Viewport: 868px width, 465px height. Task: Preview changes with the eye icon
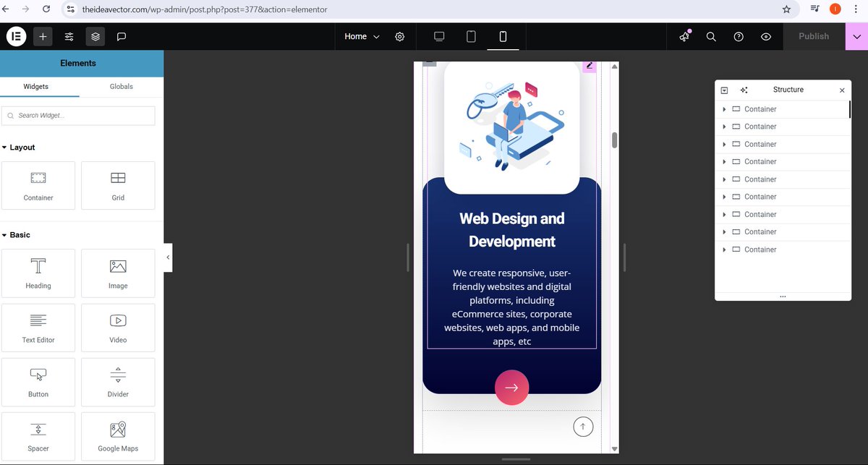pos(766,36)
